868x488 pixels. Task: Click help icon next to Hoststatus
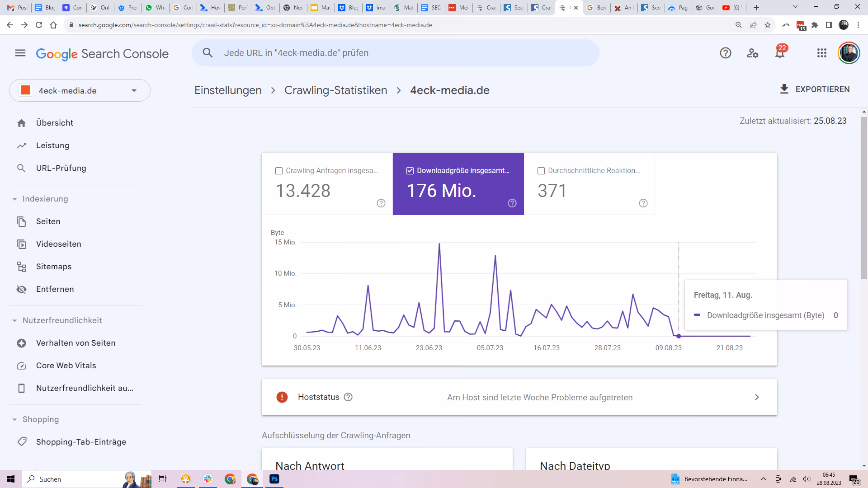(348, 397)
